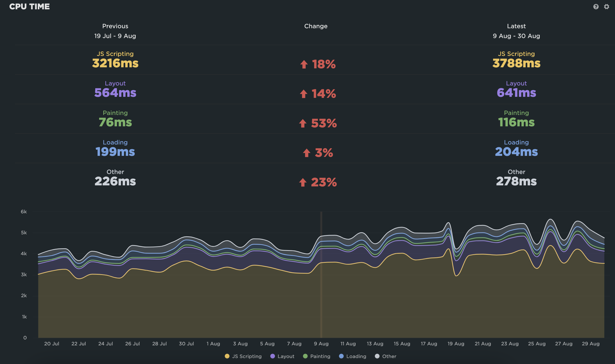This screenshot has height=364, width=615.
Task: Open the help question mark icon
Action: [596, 7]
